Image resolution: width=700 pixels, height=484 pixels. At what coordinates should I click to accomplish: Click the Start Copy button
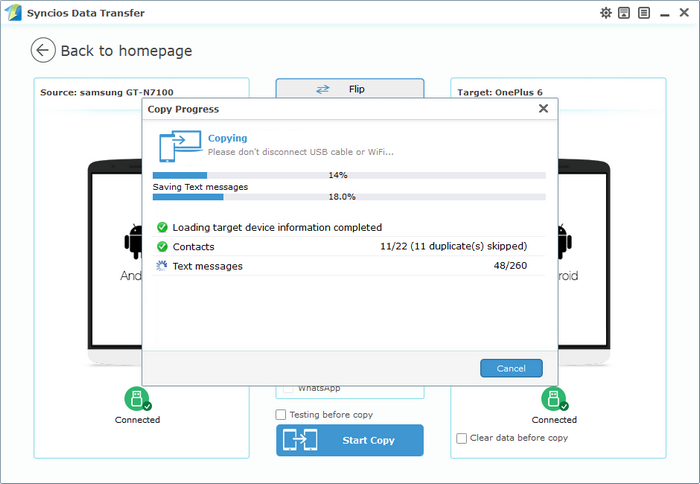click(350, 440)
